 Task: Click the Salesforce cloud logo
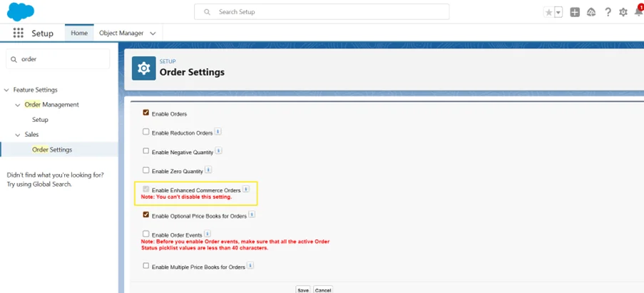point(21,12)
